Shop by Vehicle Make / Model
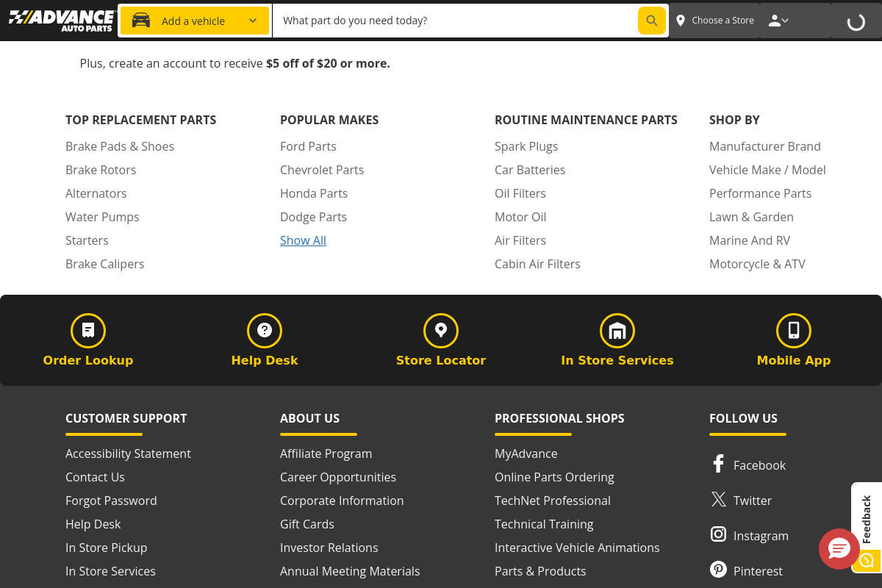This screenshot has width=882, height=588. pos(767,170)
